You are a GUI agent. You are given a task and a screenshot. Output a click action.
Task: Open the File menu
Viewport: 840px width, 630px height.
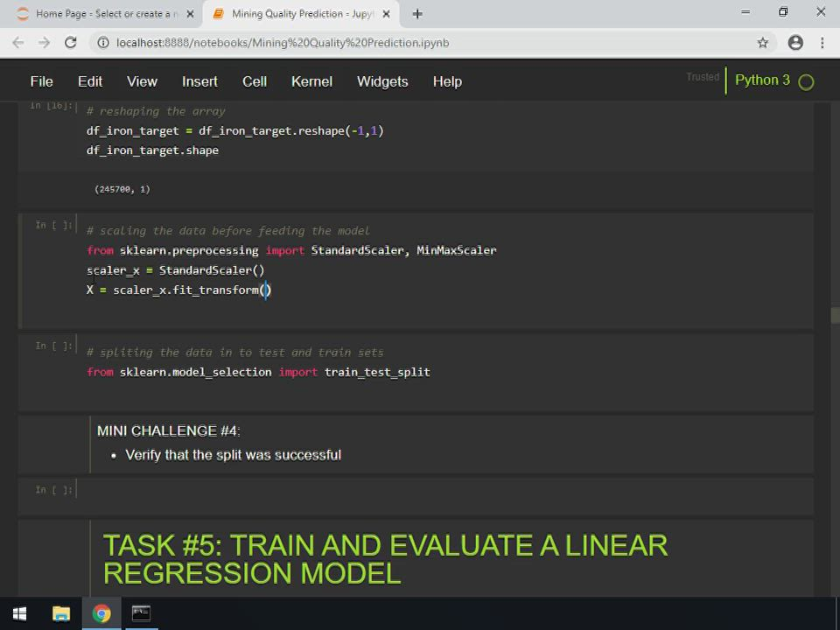tap(41, 81)
